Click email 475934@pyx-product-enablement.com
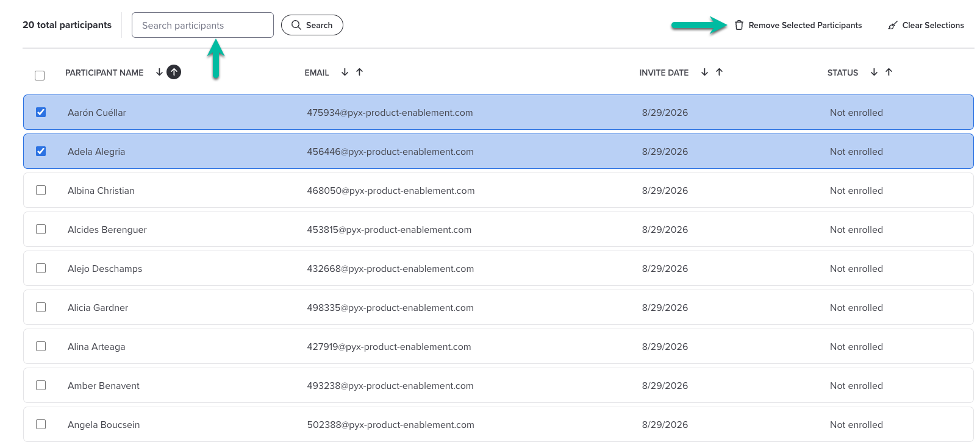 [x=390, y=113]
